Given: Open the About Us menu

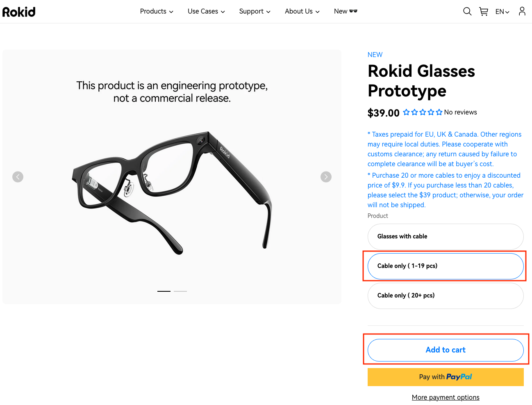Looking at the screenshot, I should pos(302,11).
